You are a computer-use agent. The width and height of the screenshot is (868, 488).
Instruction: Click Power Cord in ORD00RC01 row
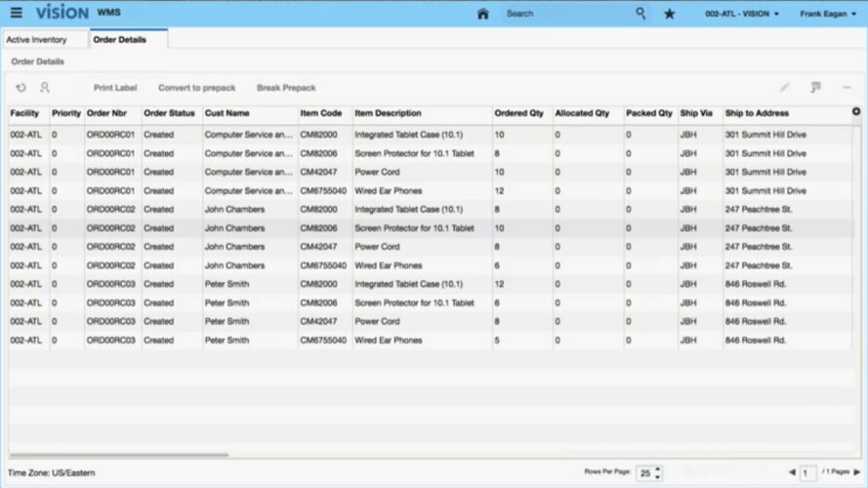[x=377, y=172]
